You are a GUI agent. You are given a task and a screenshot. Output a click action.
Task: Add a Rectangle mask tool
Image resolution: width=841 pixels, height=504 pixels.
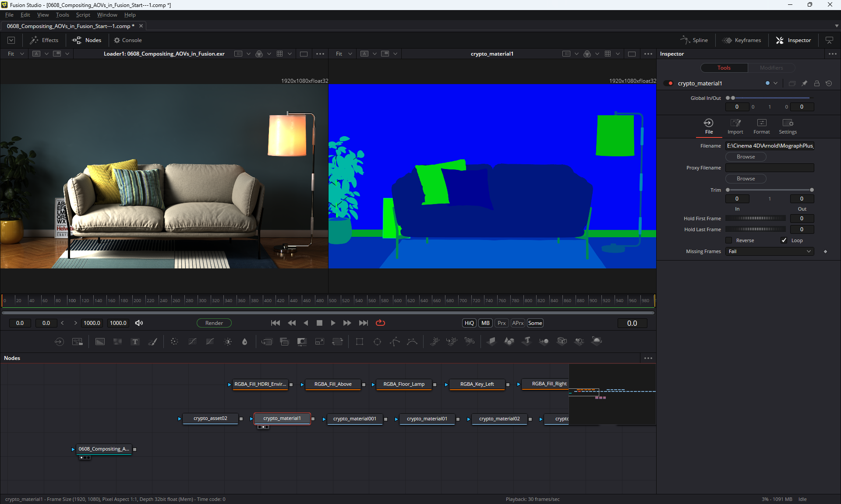click(x=360, y=342)
